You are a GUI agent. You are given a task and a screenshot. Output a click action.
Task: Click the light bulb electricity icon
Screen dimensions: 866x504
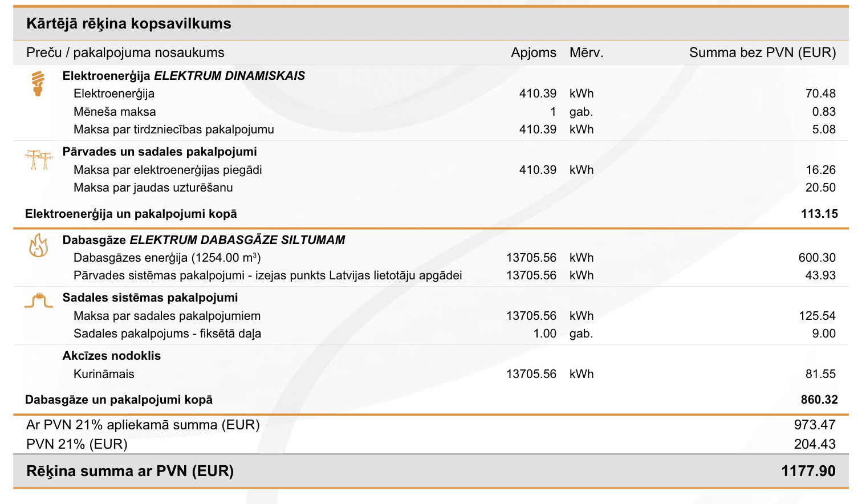point(38,84)
